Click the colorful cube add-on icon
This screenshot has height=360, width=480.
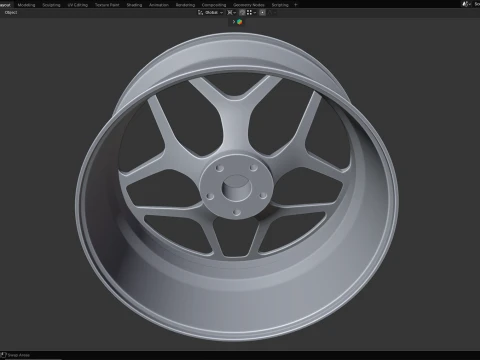click(239, 22)
